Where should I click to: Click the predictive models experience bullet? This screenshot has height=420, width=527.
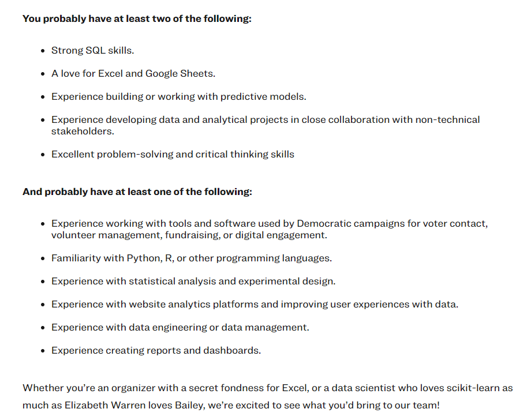[178, 96]
